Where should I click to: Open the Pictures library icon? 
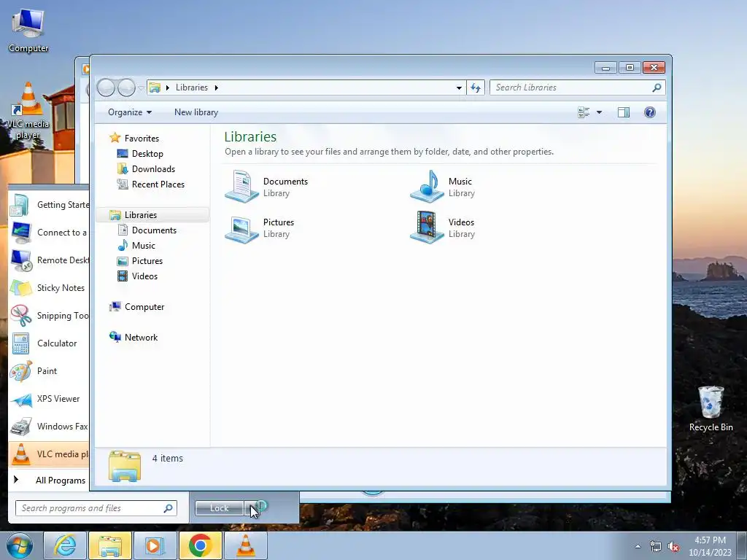pyautogui.click(x=241, y=228)
